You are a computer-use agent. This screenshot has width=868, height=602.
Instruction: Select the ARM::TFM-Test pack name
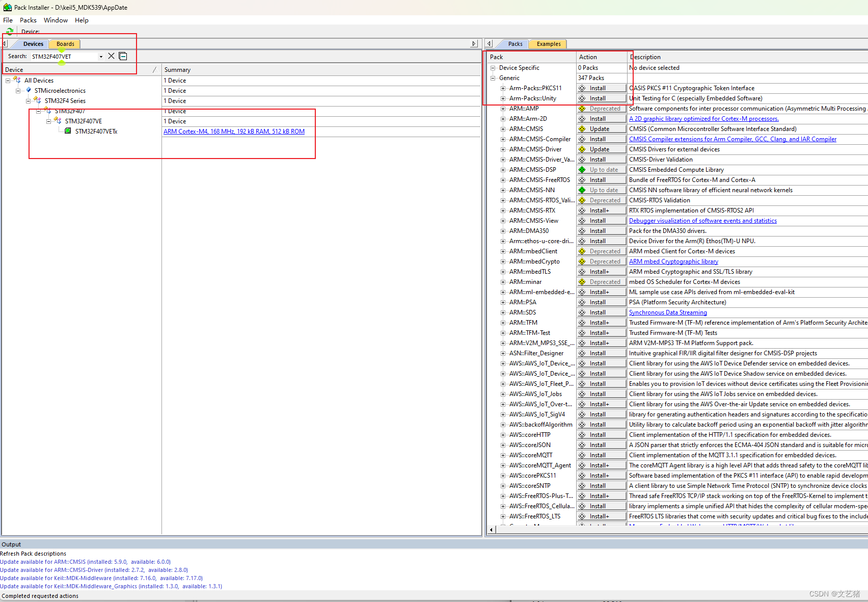pos(530,333)
